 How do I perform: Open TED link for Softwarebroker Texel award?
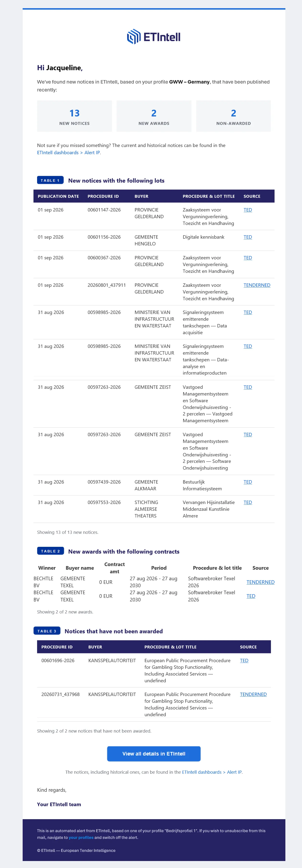tap(251, 596)
